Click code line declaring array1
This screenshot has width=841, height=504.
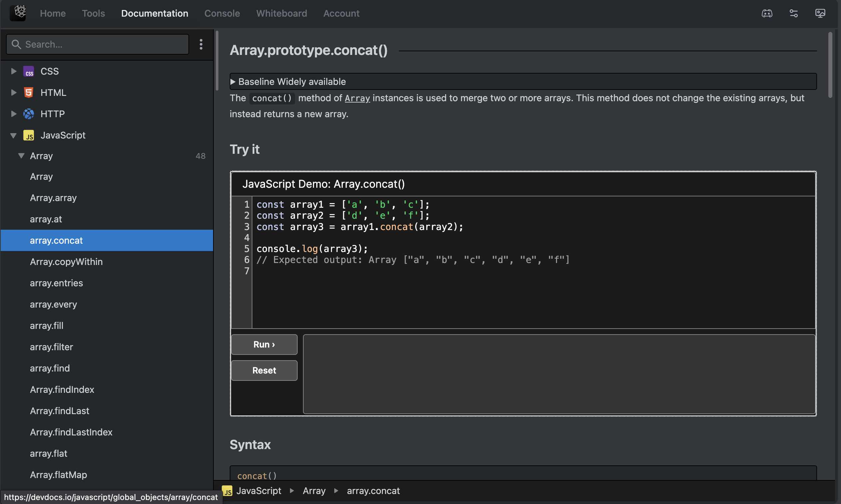tap(343, 204)
